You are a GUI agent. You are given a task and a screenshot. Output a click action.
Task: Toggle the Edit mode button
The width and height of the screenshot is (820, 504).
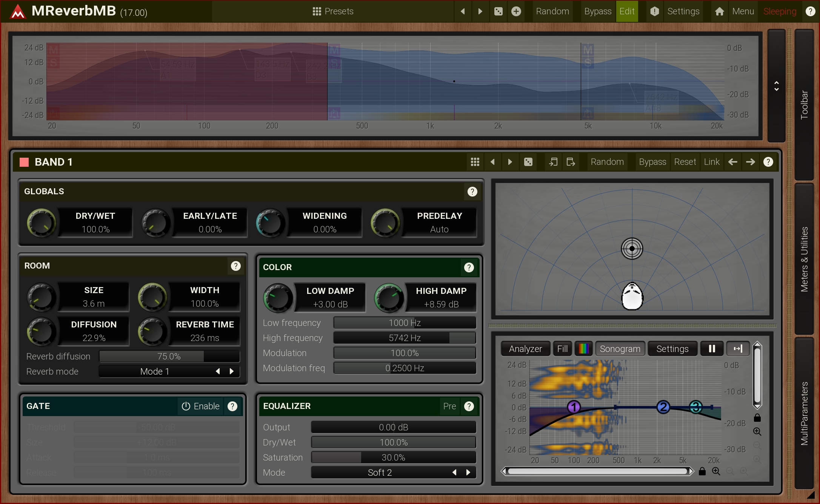click(x=627, y=11)
